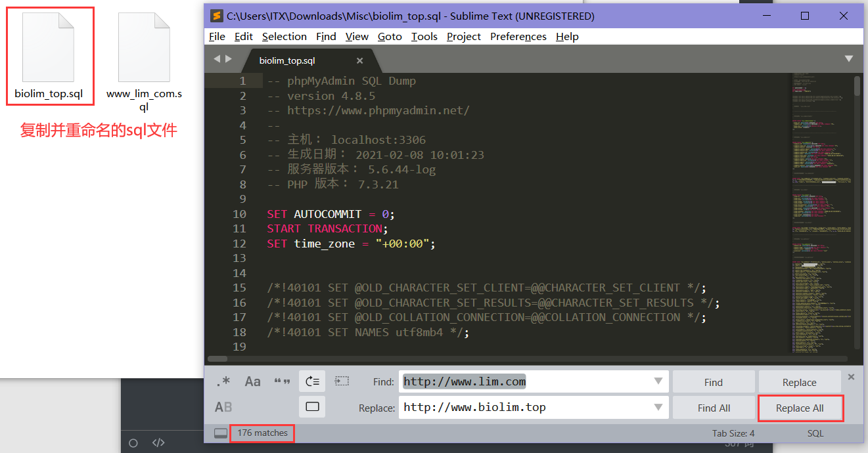The height and width of the screenshot is (453, 868).
Task: Open Find field history dropdown
Action: (x=658, y=381)
